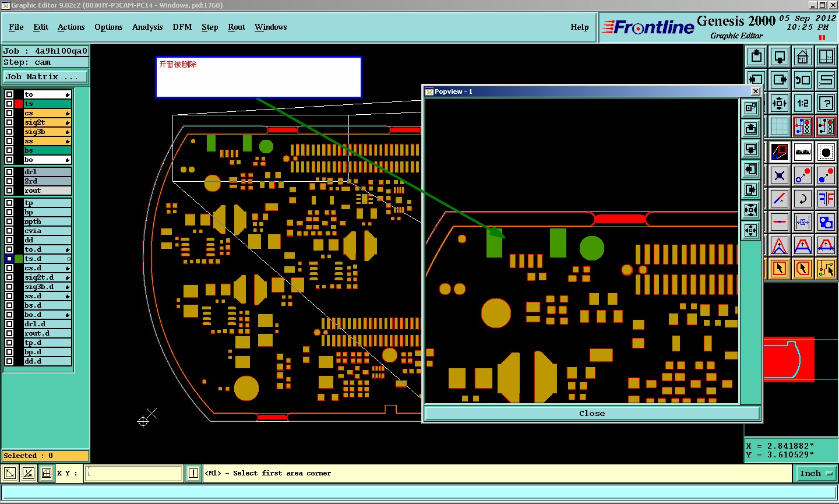Click the diagonal line edit tool icon
Screen dimensions: 839x504
[x=780, y=199]
